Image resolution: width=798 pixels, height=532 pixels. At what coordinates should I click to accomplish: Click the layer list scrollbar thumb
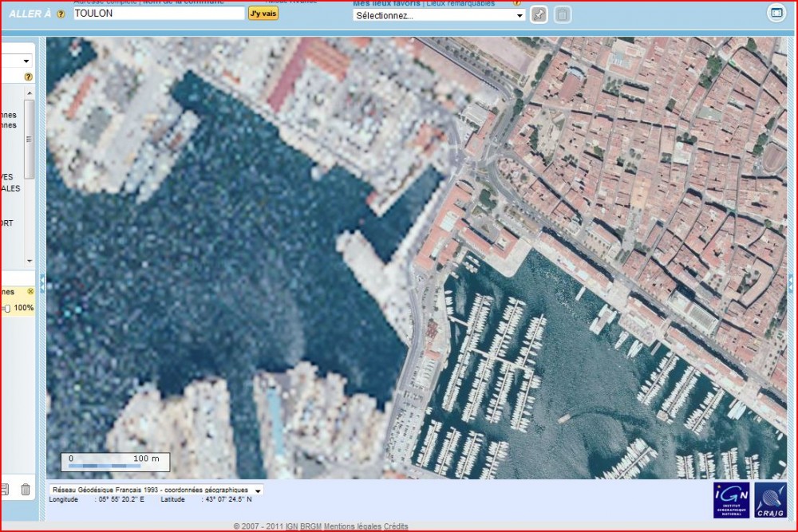click(30, 139)
